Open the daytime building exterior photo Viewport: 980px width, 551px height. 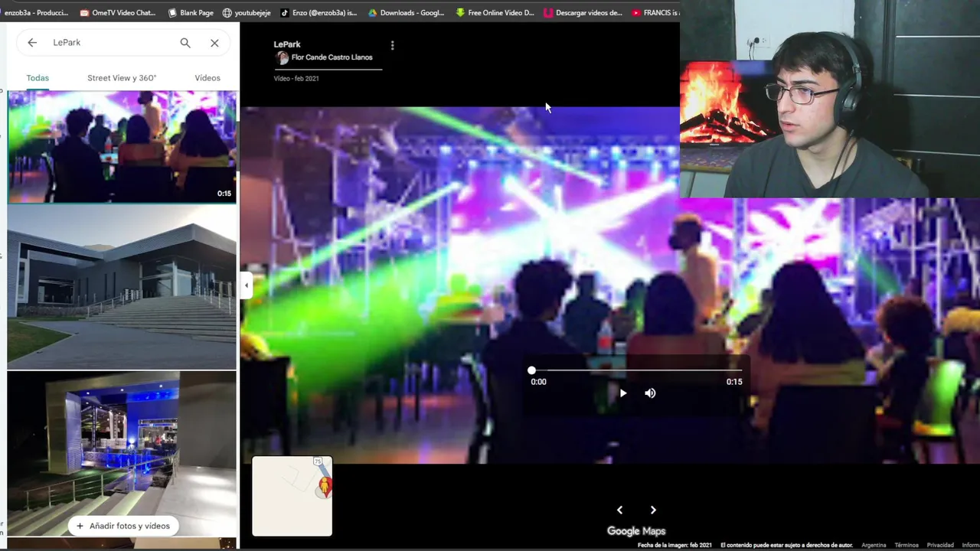pos(122,288)
